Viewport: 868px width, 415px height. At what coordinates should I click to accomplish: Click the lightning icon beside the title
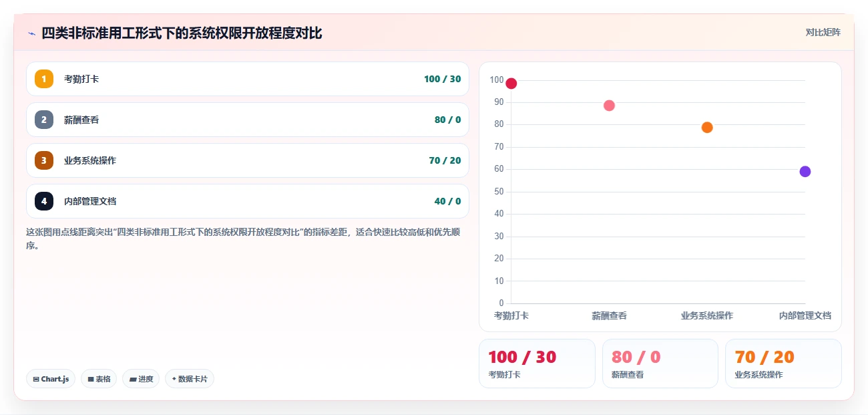(x=31, y=33)
